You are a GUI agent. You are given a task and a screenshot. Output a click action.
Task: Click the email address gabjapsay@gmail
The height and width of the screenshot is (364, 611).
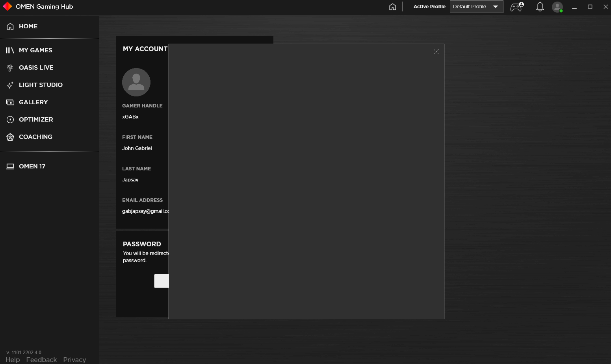click(145, 211)
